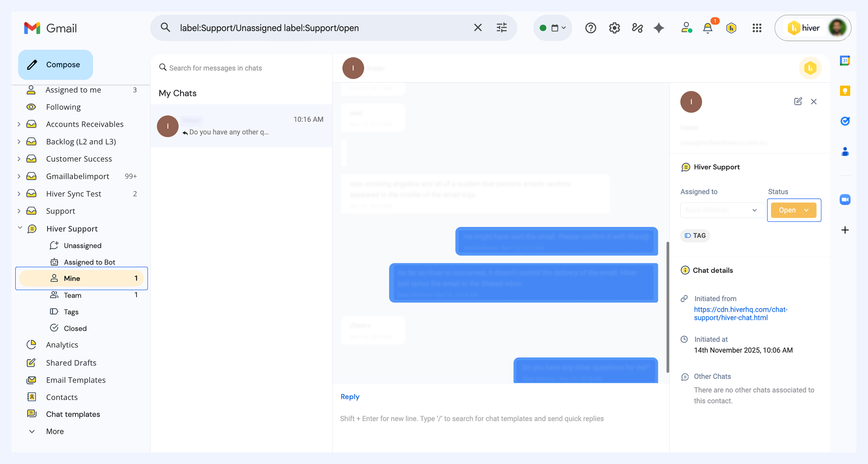Open Gmail settings gear
This screenshot has height=464, width=868.
[614, 28]
